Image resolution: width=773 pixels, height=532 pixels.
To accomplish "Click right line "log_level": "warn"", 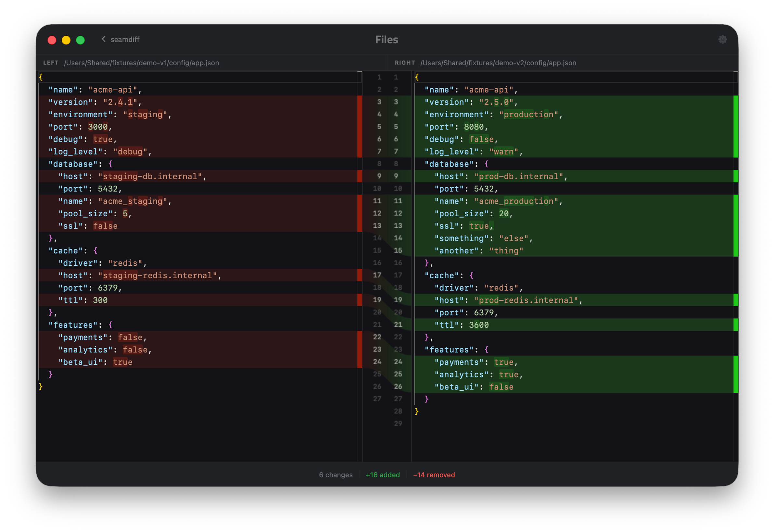I will 574,151.
